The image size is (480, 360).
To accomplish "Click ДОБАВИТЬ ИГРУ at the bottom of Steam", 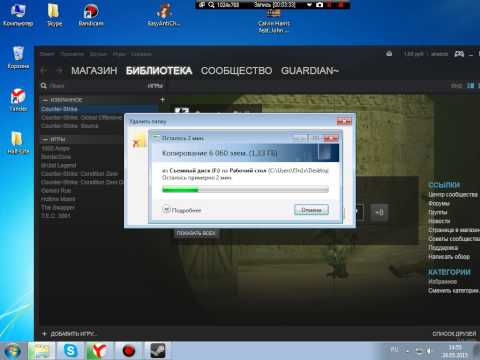I will pos(69,334).
